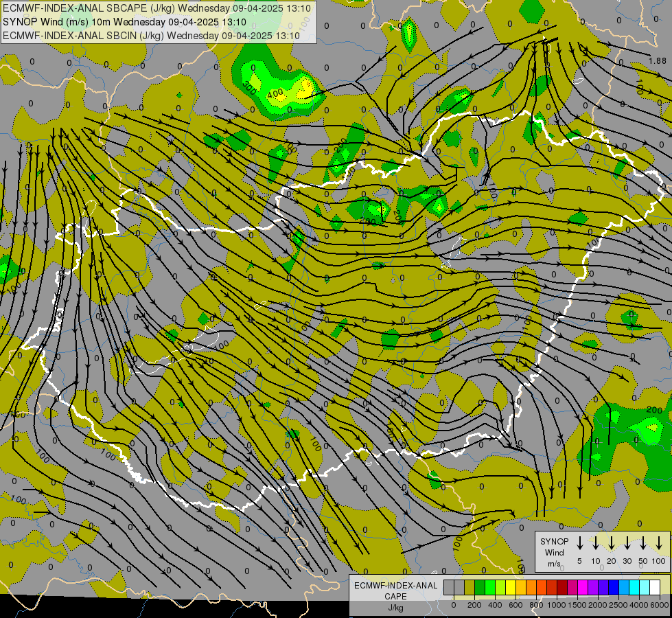Click the wind arrow above the 20 label
The image size is (672, 618).
coord(611,543)
